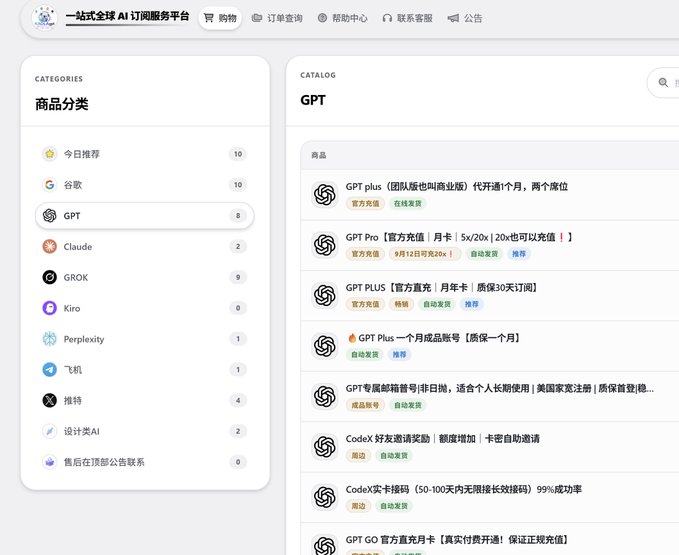Click the purple Kiro ghost icon

(x=50, y=308)
